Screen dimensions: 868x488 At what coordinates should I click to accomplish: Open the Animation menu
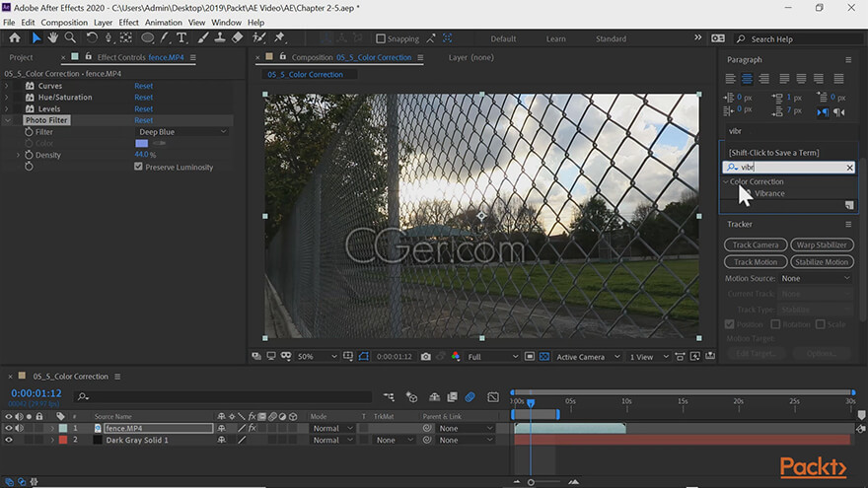click(x=164, y=23)
